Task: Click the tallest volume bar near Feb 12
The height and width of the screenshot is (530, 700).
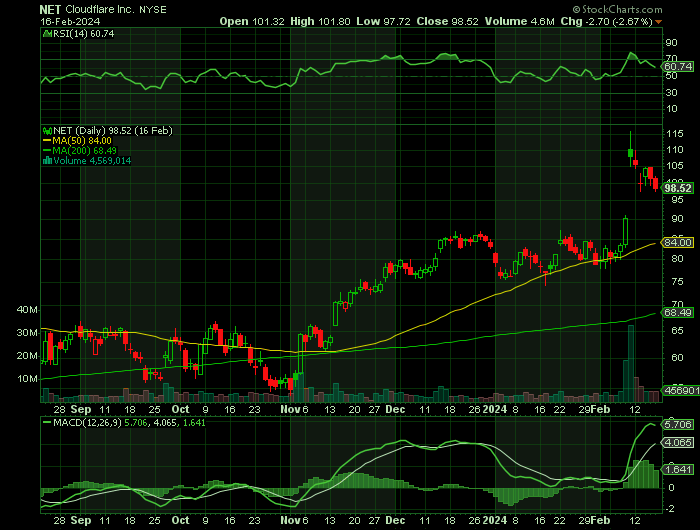Action: tap(631, 363)
